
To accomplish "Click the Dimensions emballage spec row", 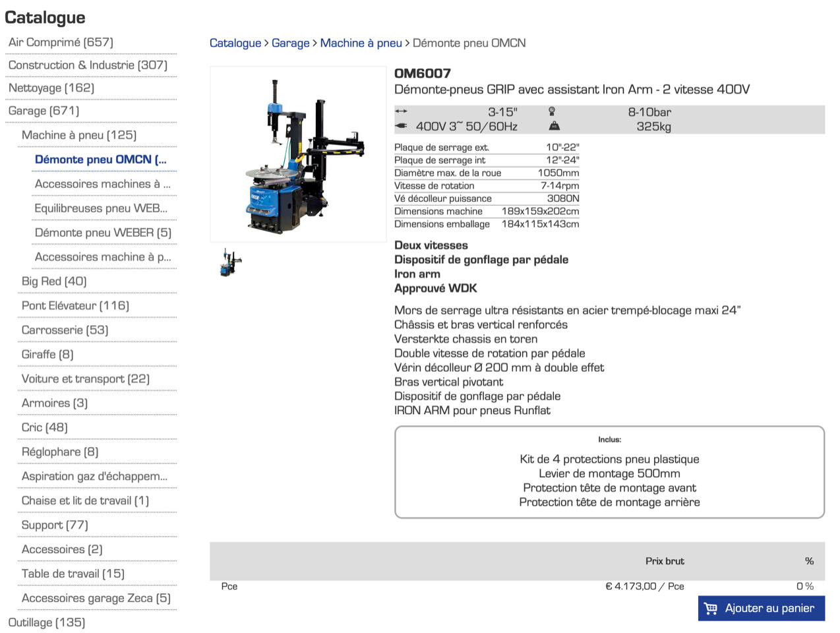I will click(x=487, y=224).
